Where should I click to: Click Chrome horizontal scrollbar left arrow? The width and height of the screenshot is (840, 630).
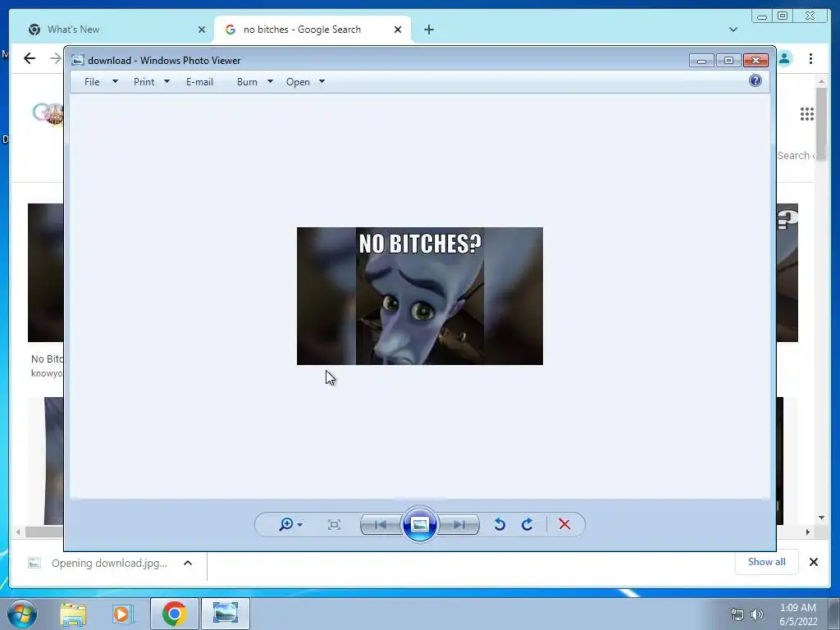click(x=18, y=532)
